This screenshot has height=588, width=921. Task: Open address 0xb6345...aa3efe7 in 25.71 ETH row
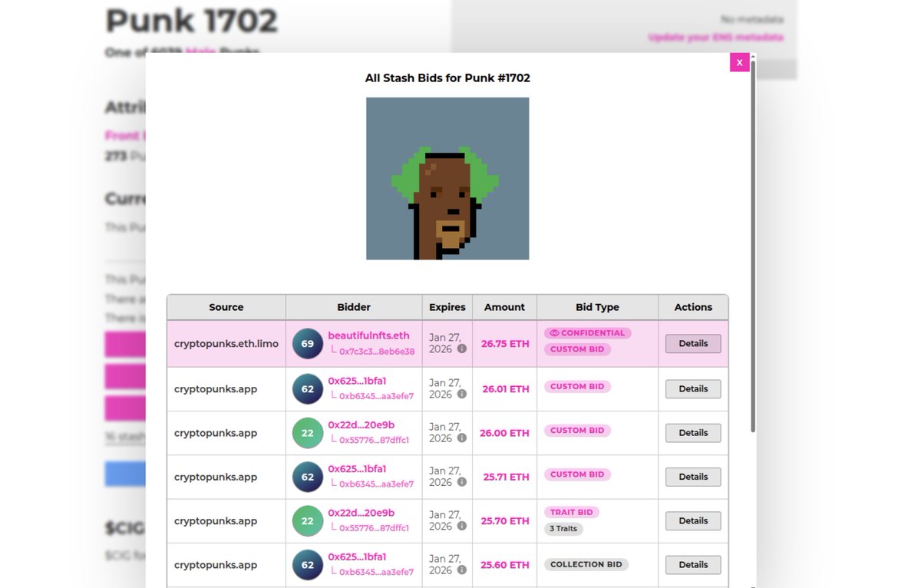pos(376,484)
